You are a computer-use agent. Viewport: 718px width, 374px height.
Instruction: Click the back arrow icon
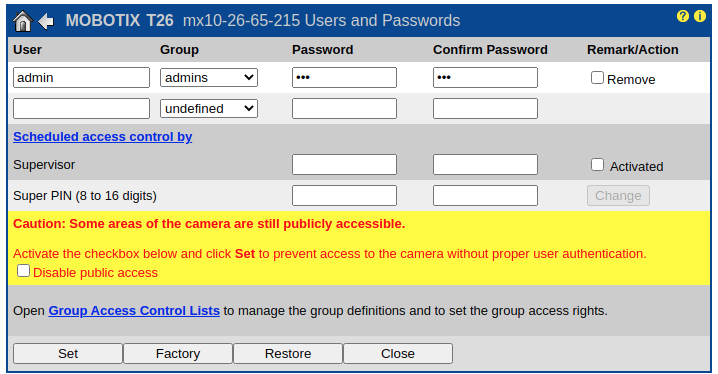(x=46, y=21)
